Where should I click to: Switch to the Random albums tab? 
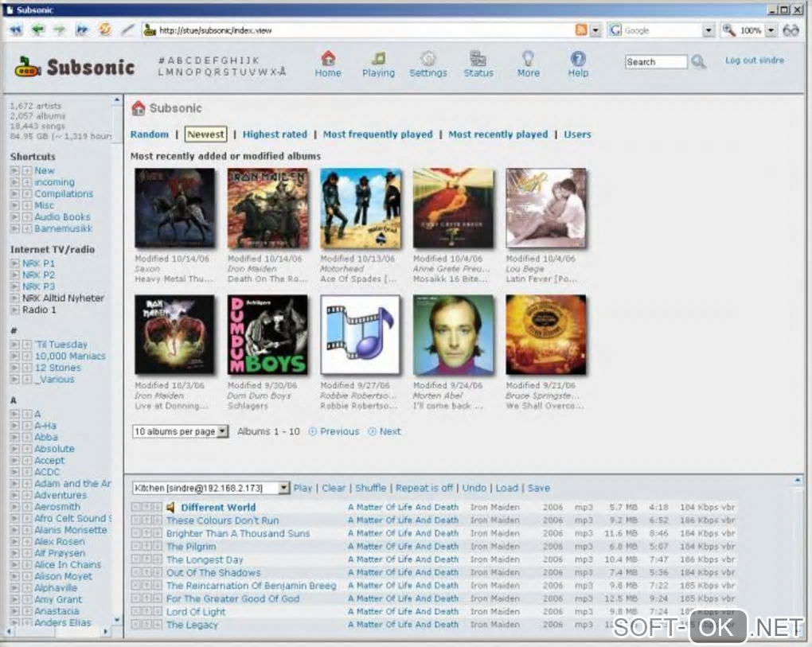click(x=149, y=134)
